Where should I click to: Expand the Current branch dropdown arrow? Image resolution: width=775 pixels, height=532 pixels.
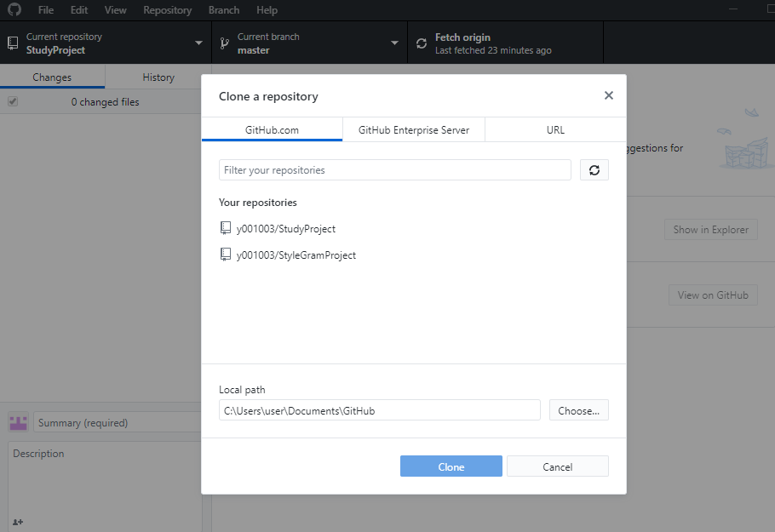394,43
